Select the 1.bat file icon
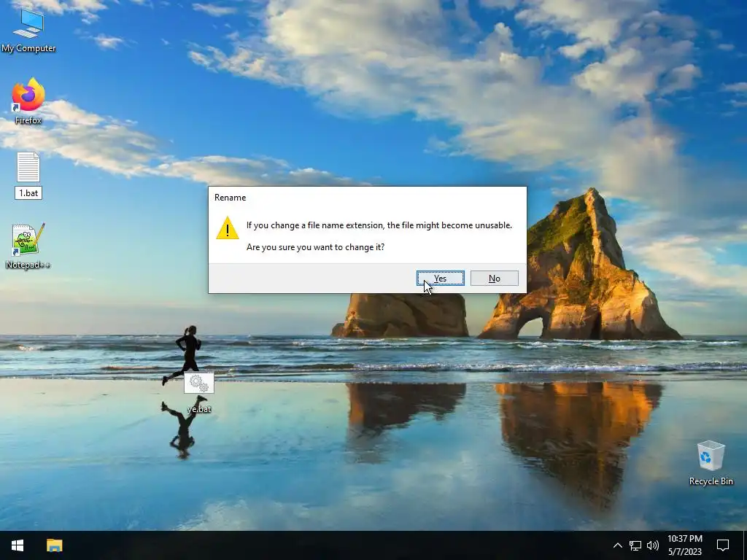Image resolution: width=747 pixels, height=560 pixels. click(28, 167)
